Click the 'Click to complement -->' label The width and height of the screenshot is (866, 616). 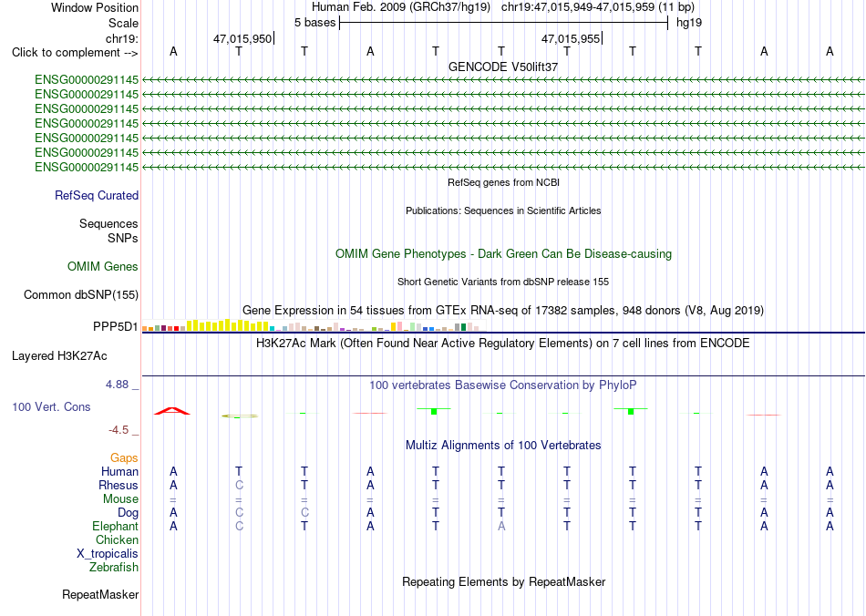pyautogui.click(x=75, y=53)
